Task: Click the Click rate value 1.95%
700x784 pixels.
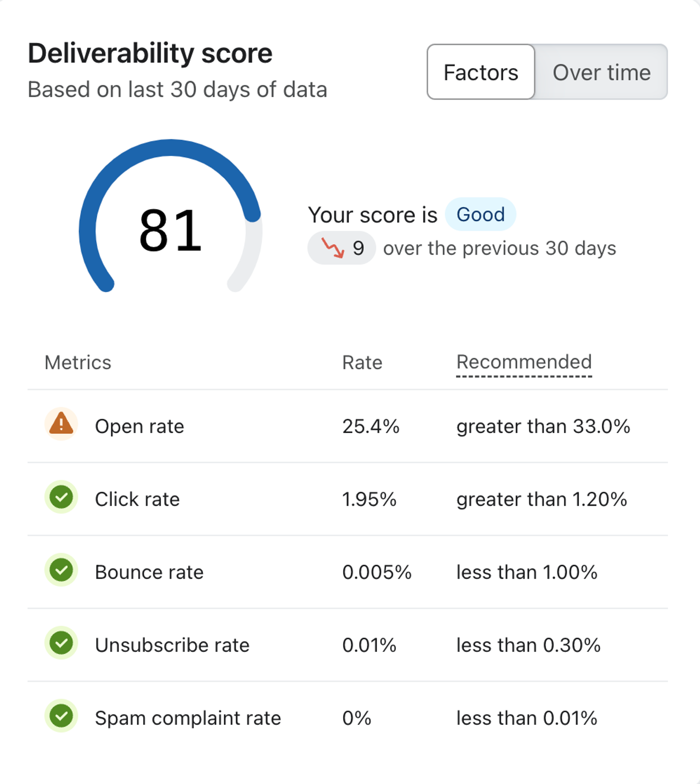Action: click(369, 499)
